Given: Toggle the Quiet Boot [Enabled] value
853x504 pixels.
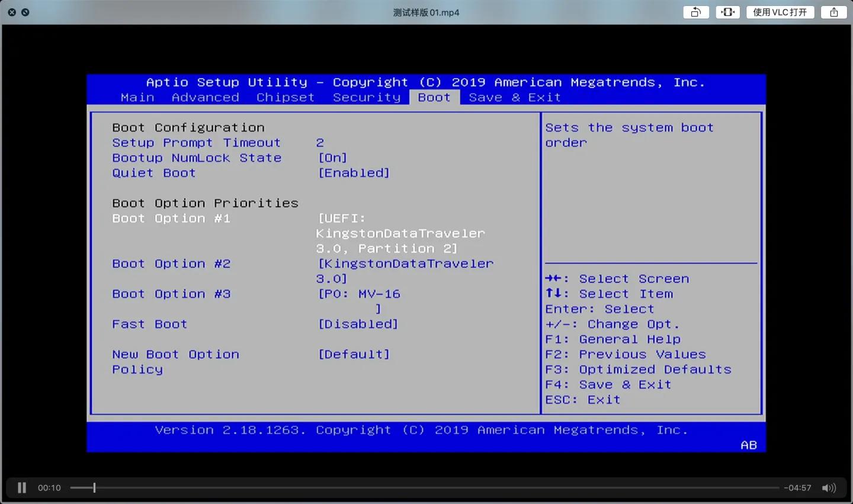Looking at the screenshot, I should pos(354,173).
